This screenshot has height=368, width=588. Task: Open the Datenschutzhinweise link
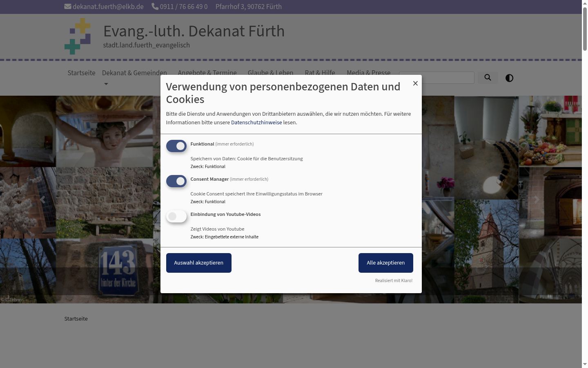[256, 122]
